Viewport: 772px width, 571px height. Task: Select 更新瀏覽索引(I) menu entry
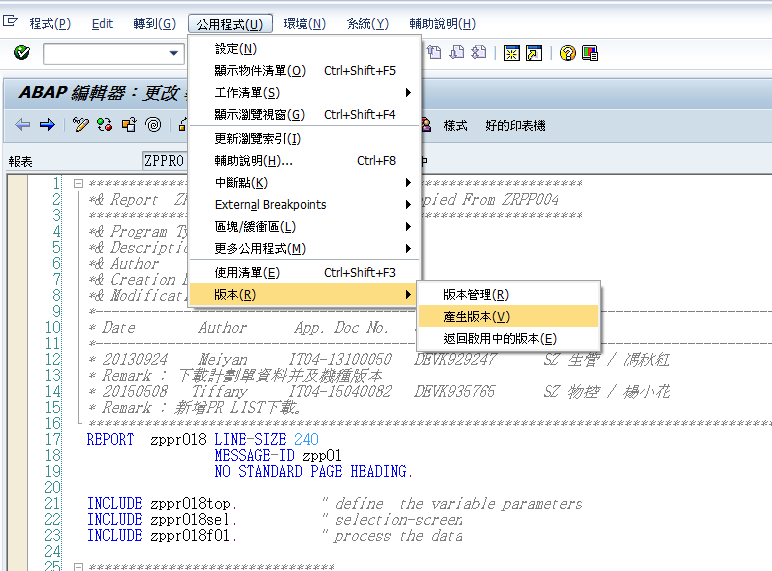[x=304, y=139]
